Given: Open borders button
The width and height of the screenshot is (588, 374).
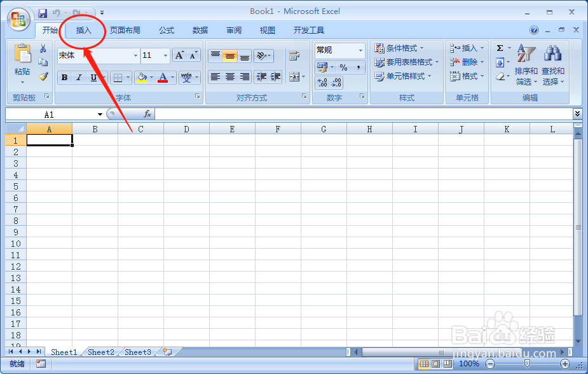Looking at the screenshot, I should [x=118, y=78].
